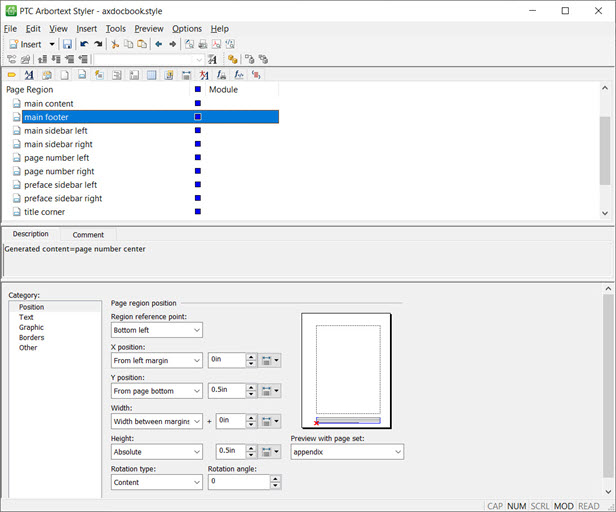Click the move-up arrow list icon
The height and width of the screenshot is (512, 616).
pyautogui.click(x=42, y=59)
